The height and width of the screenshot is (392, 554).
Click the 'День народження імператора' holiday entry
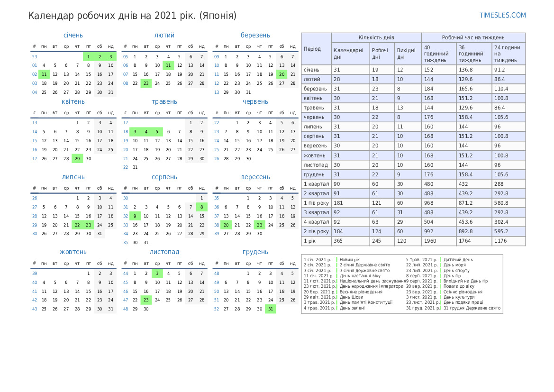(372, 286)
